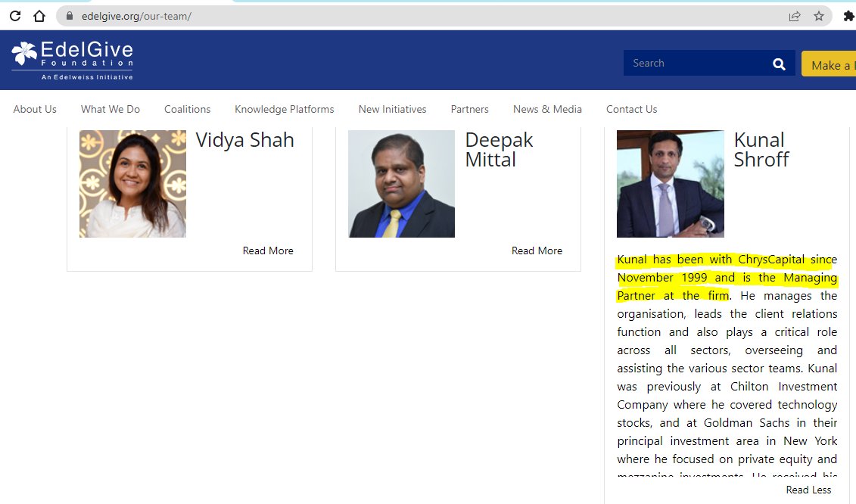Open the What We Do menu
Screen dimensions: 856x504
click(x=111, y=109)
